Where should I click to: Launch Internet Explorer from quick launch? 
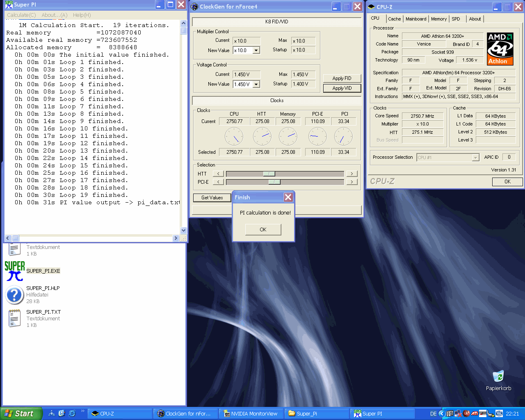72,413
